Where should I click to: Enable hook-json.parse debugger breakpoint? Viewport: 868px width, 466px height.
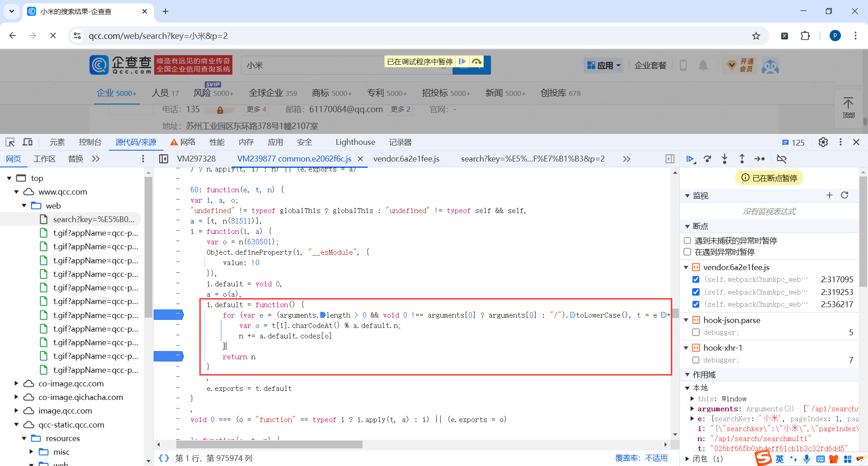[x=696, y=333]
